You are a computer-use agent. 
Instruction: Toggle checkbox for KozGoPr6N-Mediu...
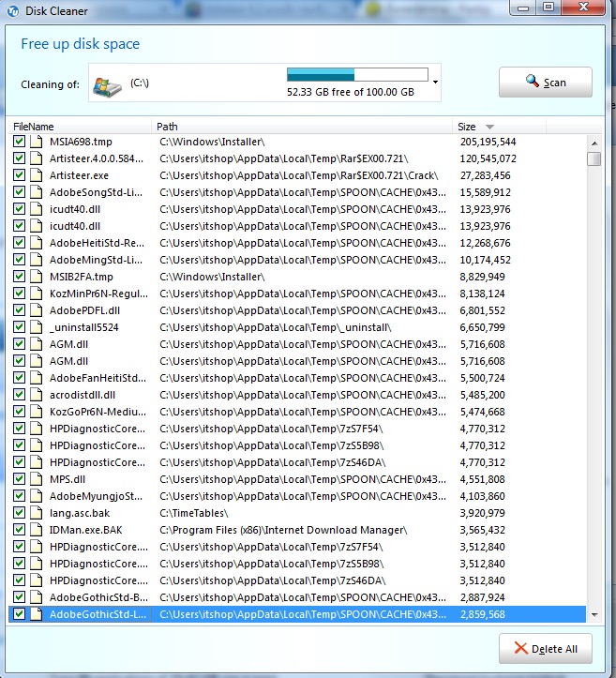click(19, 412)
